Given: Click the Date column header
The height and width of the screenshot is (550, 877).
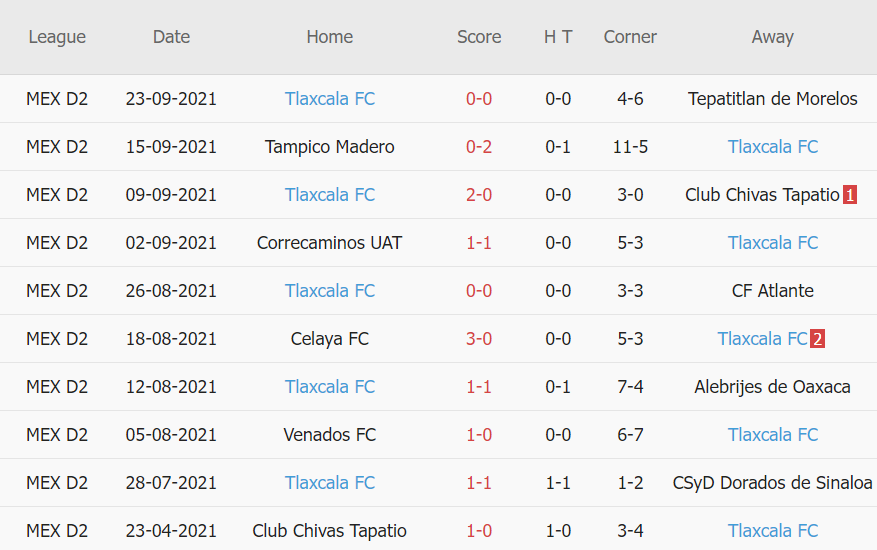Looking at the screenshot, I should [171, 37].
